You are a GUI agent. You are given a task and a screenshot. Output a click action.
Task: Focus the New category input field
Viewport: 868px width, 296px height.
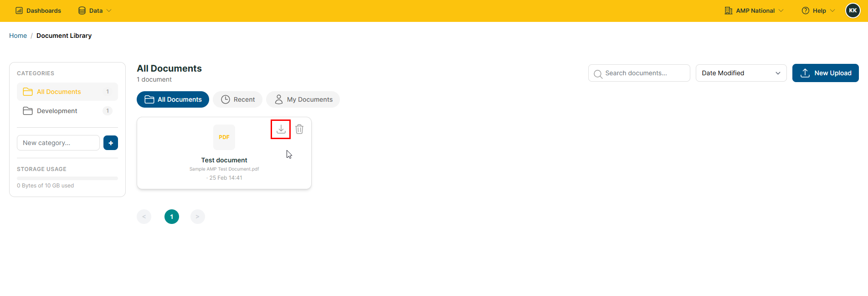58,143
